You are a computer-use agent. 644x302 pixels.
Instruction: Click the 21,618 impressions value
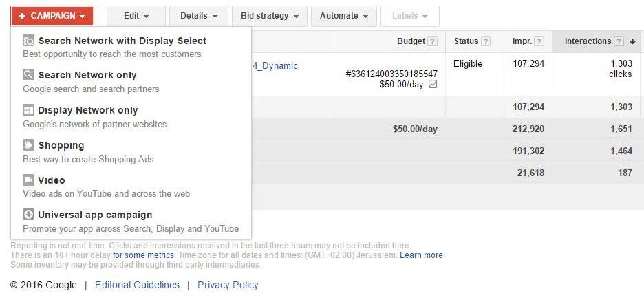[530, 173]
